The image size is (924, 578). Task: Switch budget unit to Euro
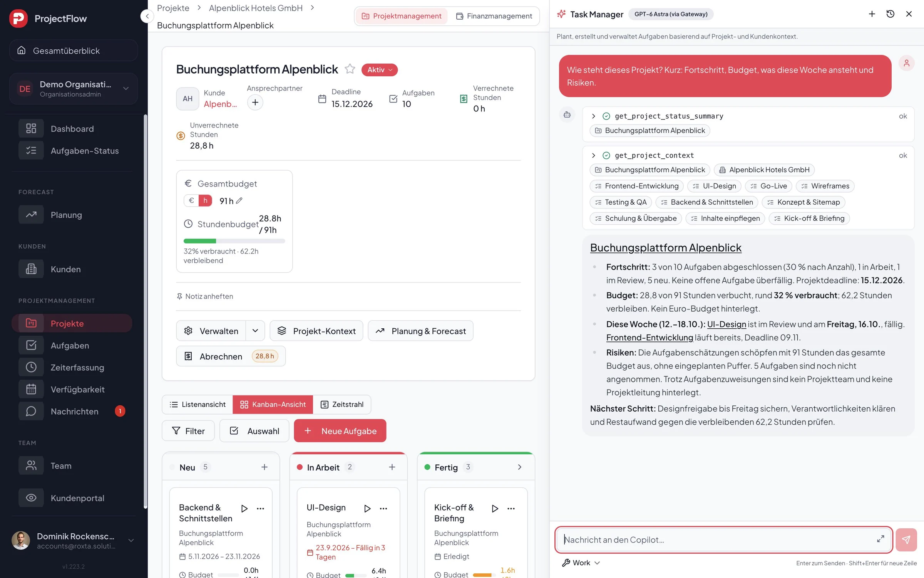pos(191,200)
